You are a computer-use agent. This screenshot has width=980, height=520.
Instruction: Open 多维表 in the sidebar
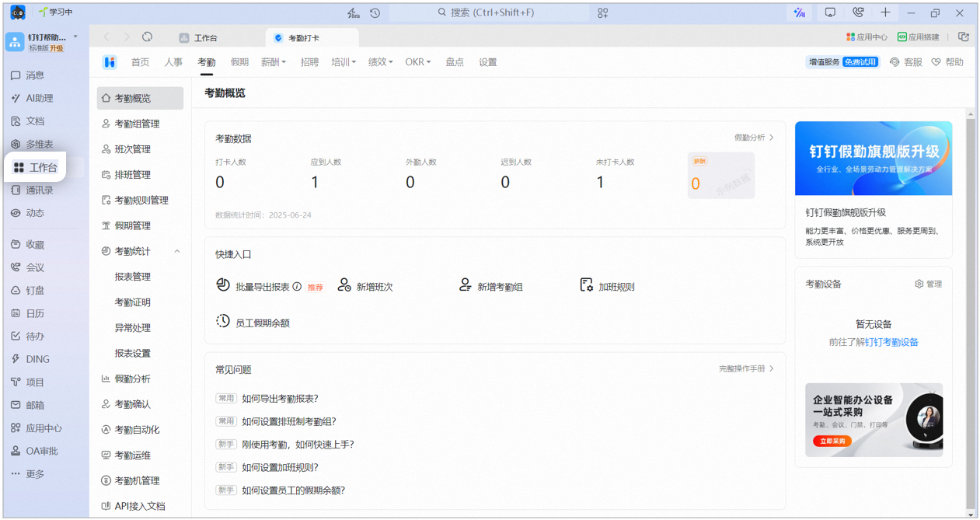(x=33, y=145)
